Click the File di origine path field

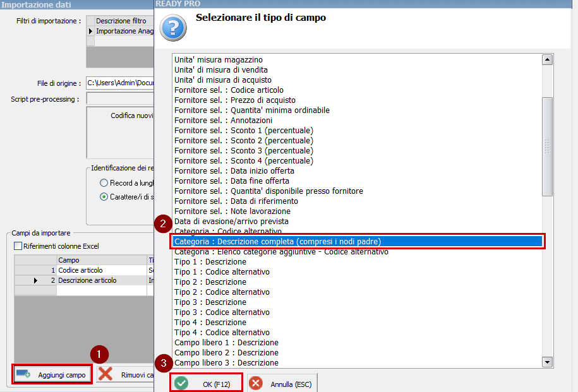120,83
